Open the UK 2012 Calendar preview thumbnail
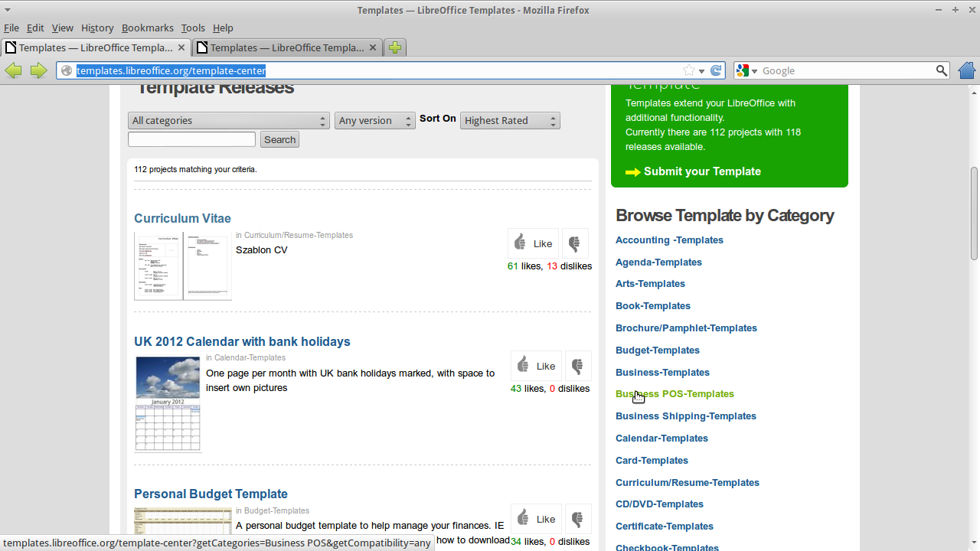The image size is (980, 551). click(168, 404)
